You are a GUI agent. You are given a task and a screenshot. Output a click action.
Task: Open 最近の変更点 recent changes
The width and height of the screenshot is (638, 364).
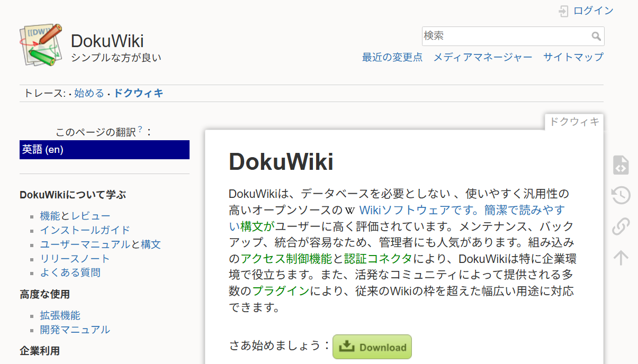(x=392, y=57)
